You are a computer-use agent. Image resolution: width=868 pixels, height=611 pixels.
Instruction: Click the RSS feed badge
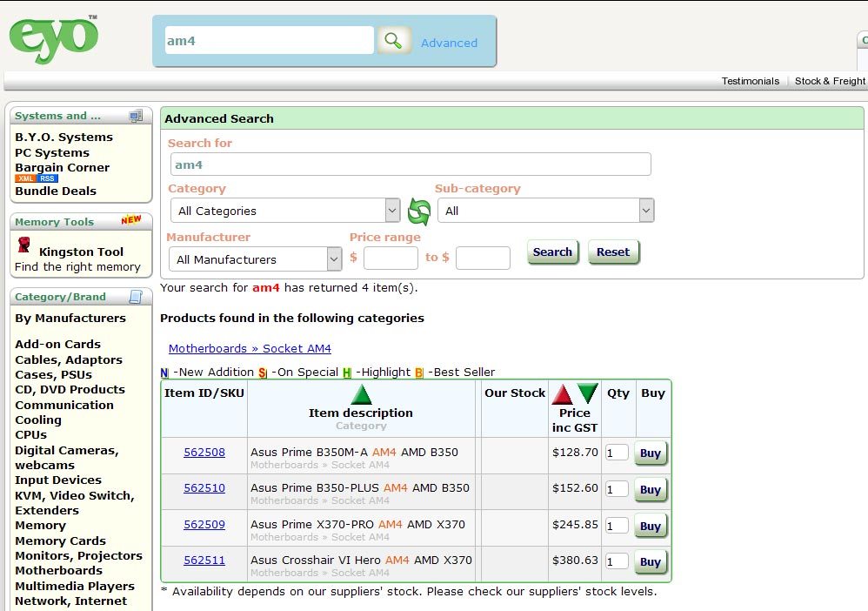(x=48, y=178)
